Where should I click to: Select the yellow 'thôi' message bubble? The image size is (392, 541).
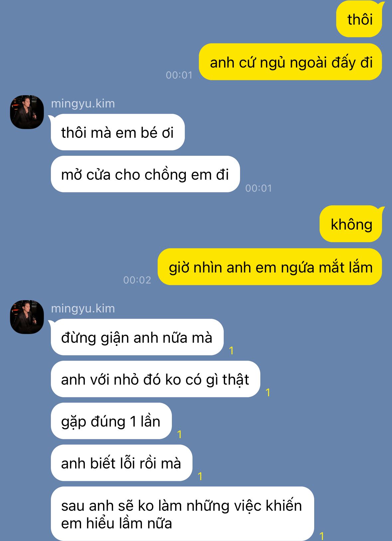pos(359,19)
